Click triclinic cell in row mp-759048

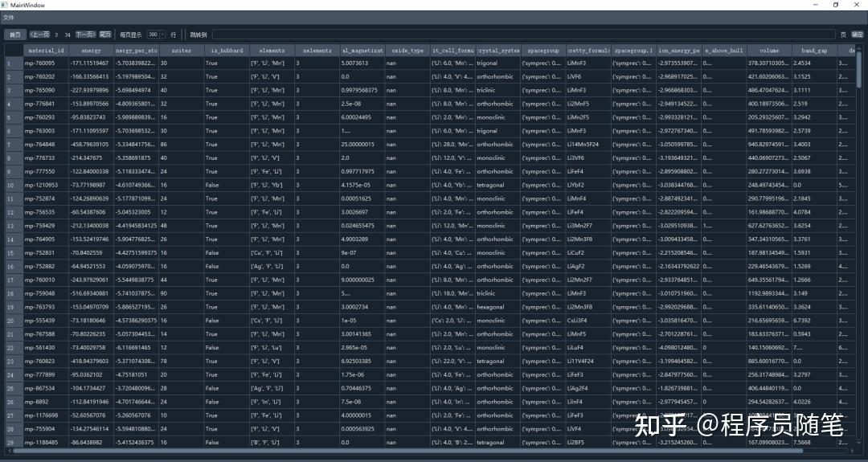[x=497, y=294]
